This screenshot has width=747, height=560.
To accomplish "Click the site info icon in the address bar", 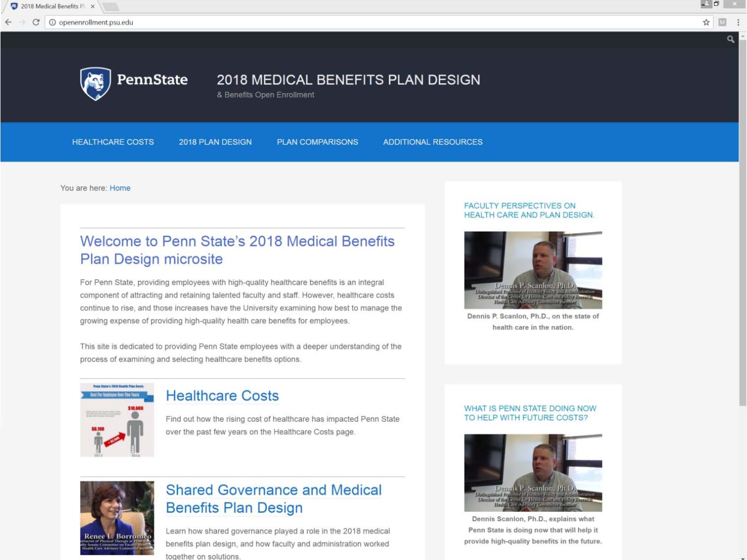I will tap(52, 22).
